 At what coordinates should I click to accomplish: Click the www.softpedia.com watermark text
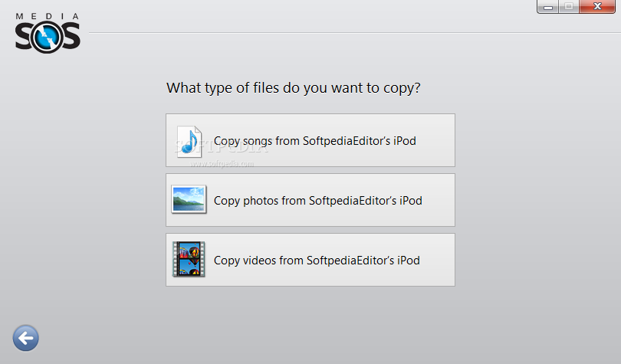(x=222, y=164)
